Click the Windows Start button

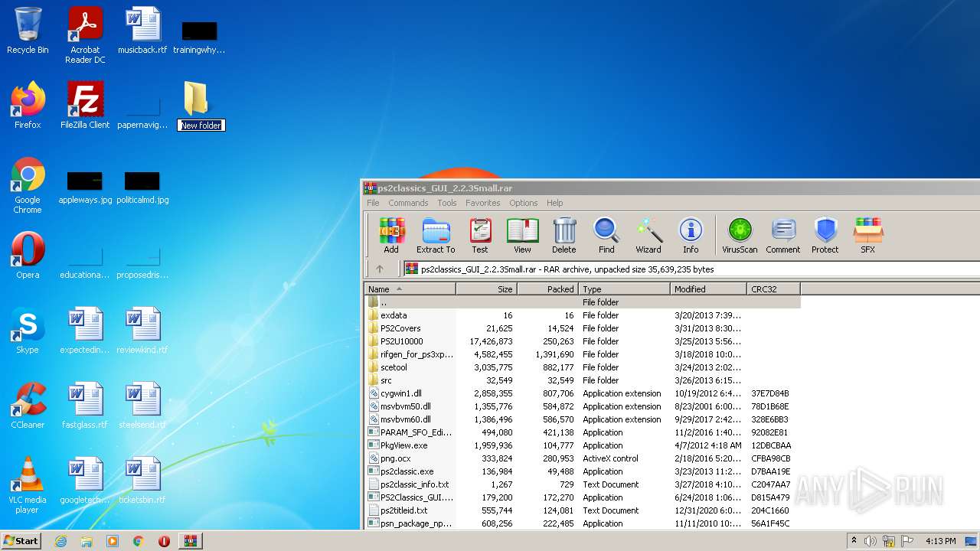click(x=21, y=540)
